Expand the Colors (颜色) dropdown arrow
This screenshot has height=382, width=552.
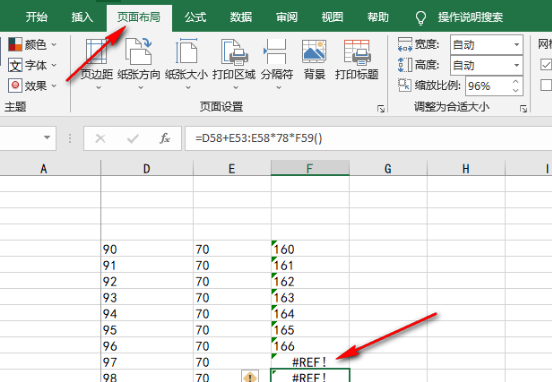[x=54, y=45]
